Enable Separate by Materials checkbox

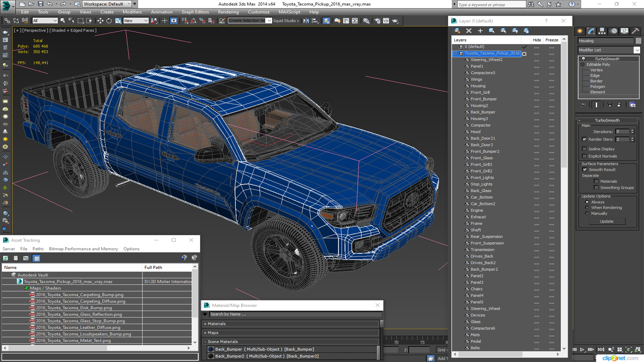click(596, 181)
